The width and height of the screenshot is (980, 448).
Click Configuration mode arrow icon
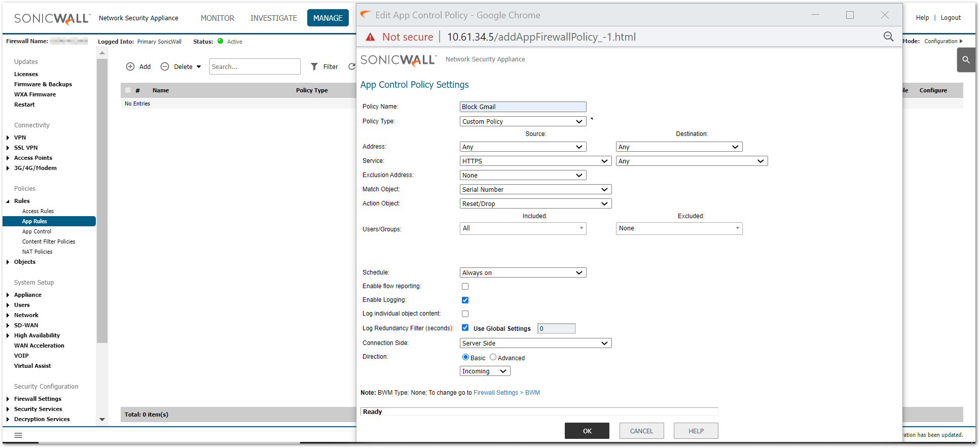click(961, 41)
